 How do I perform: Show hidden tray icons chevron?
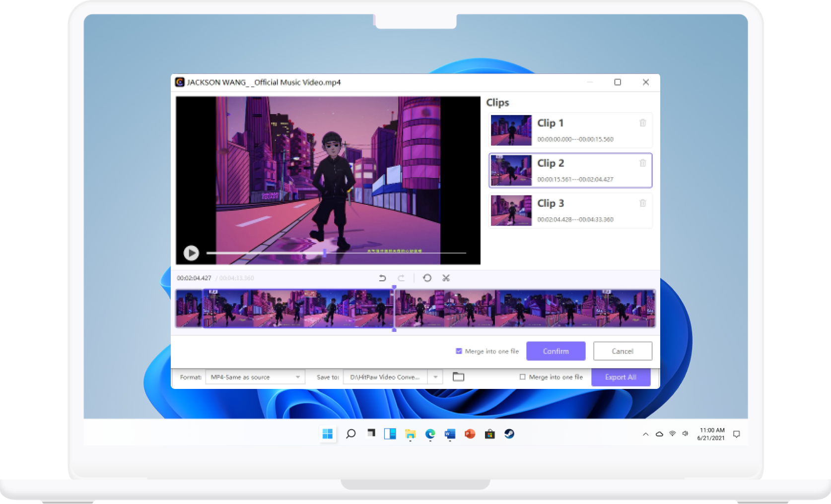point(645,434)
